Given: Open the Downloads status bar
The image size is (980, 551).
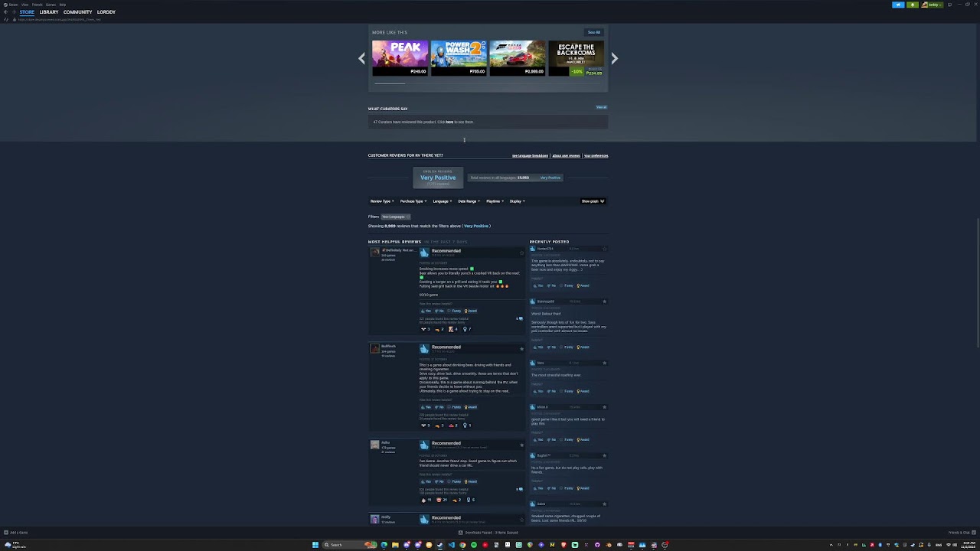Looking at the screenshot, I should pyautogui.click(x=488, y=533).
